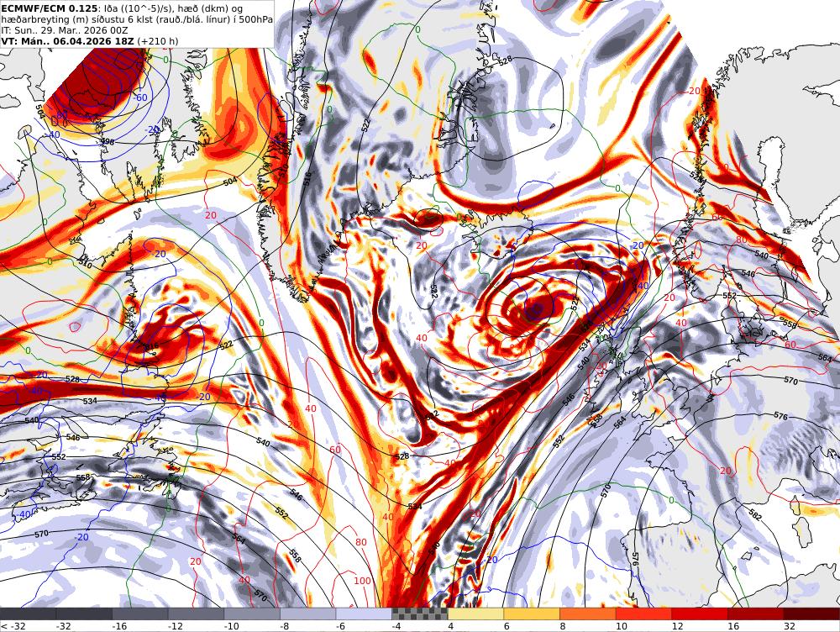840x632 pixels.
Task: Pick the legend swatch between -16 and -12
Action: point(140,614)
